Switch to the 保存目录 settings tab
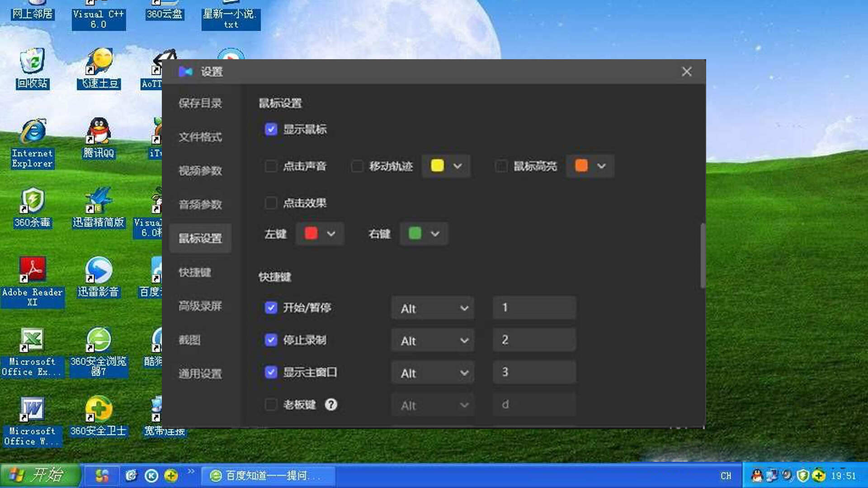 200,103
